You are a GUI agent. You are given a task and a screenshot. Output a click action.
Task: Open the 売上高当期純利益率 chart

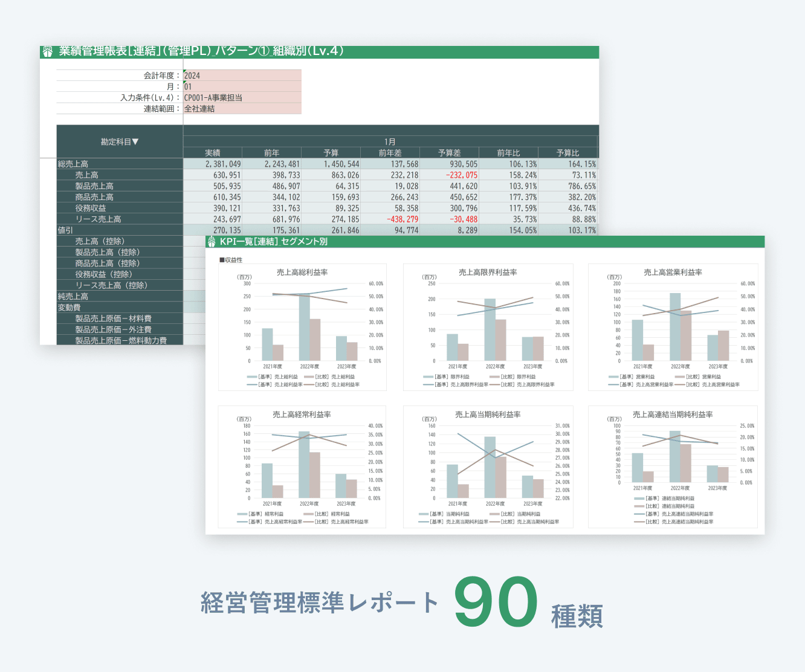488,467
